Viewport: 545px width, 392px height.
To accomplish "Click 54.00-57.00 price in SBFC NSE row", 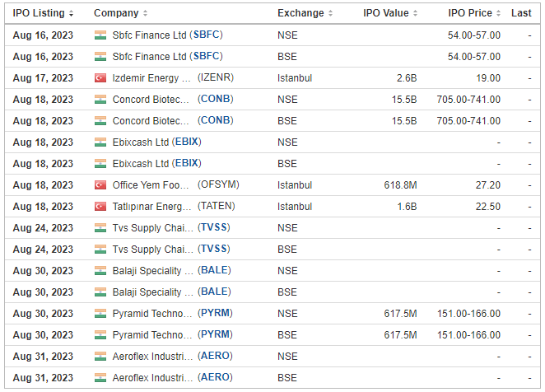I will pyautogui.click(x=474, y=35).
